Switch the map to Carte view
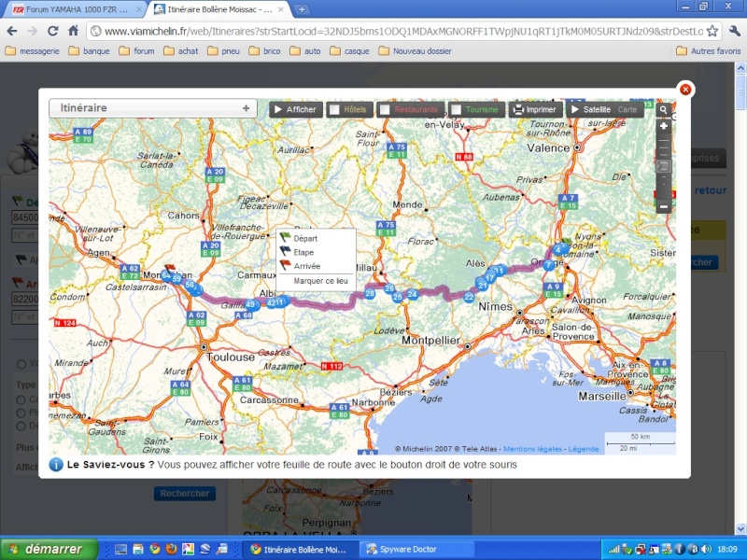 (627, 109)
